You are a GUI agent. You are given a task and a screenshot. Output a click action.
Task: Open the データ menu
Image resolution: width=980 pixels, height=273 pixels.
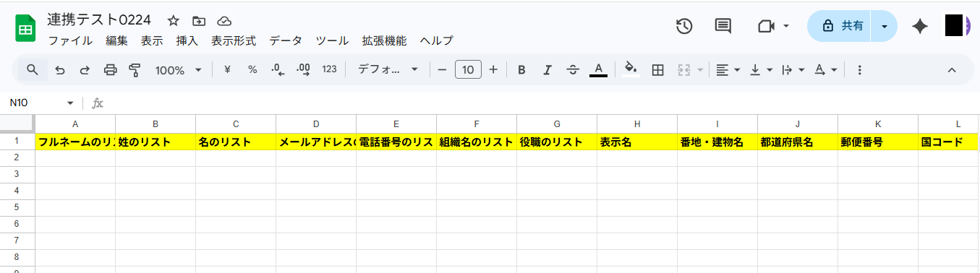pyautogui.click(x=286, y=41)
